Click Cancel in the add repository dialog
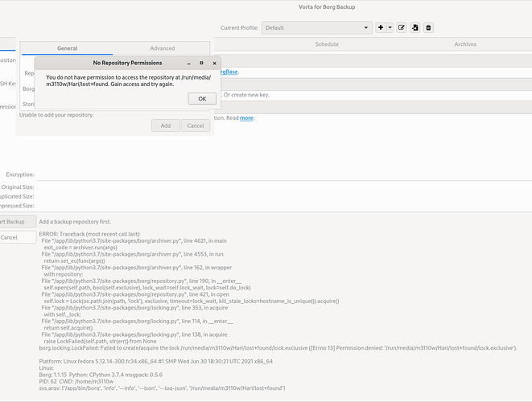Viewport: 532px width, 402px height. (x=196, y=125)
